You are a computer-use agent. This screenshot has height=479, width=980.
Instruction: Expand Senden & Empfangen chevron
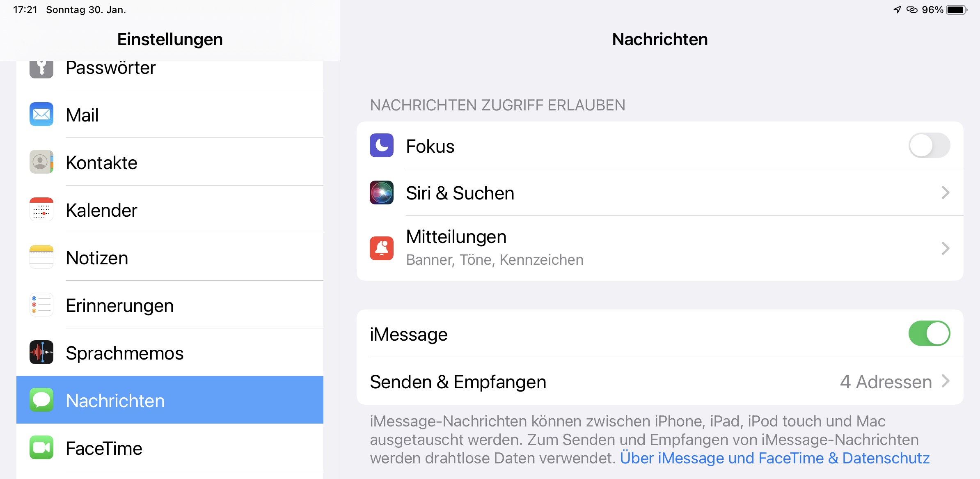point(946,381)
